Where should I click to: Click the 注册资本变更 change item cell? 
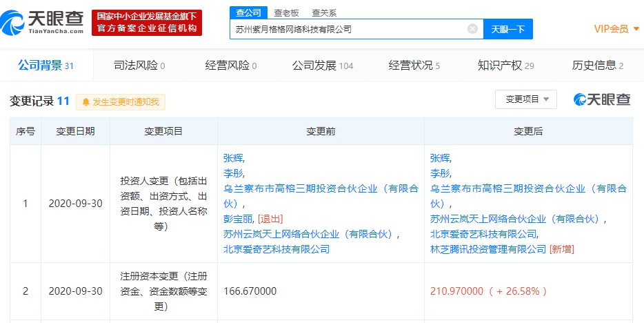click(163, 291)
